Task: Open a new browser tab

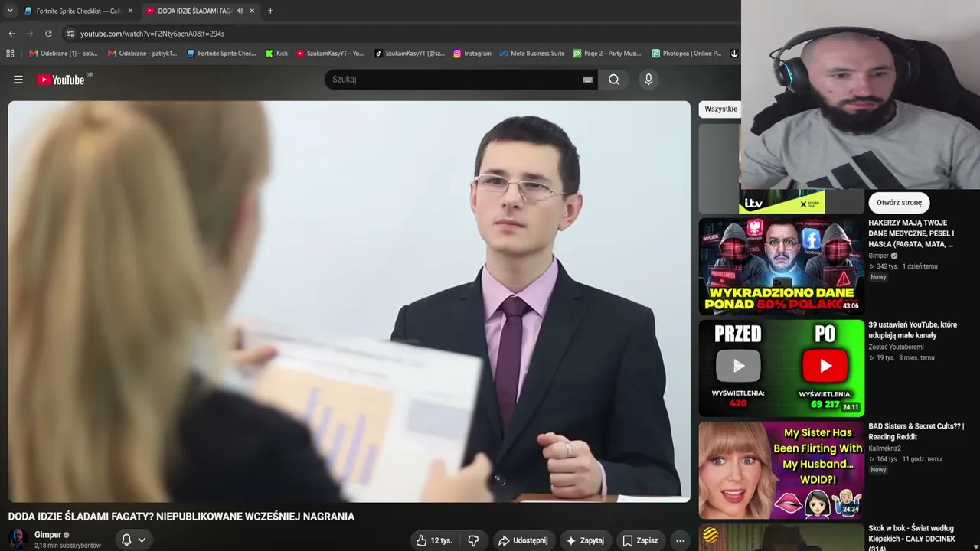Action: pos(270,11)
